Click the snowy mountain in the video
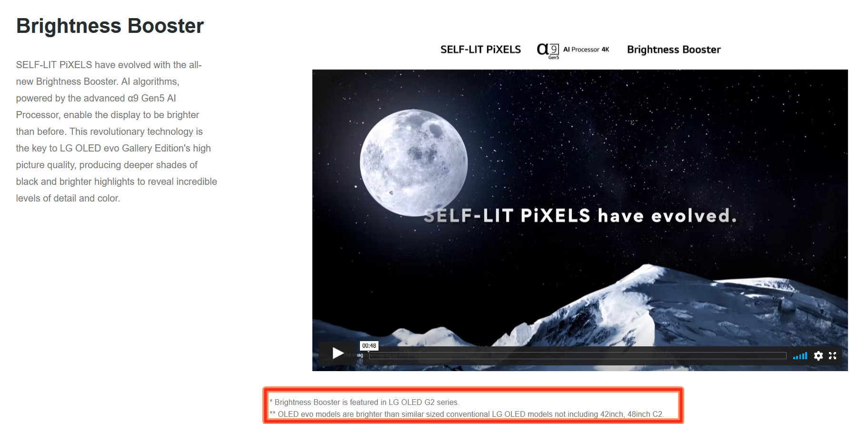 pyautogui.click(x=667, y=310)
